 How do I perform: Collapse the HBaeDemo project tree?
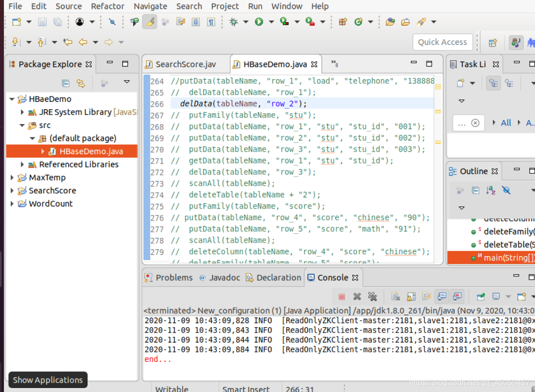(x=12, y=99)
